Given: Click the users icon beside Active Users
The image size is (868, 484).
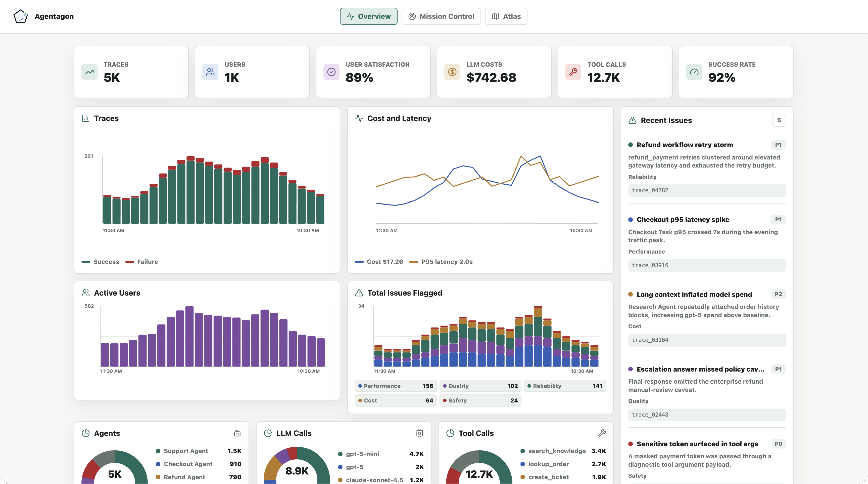Looking at the screenshot, I should [86, 293].
